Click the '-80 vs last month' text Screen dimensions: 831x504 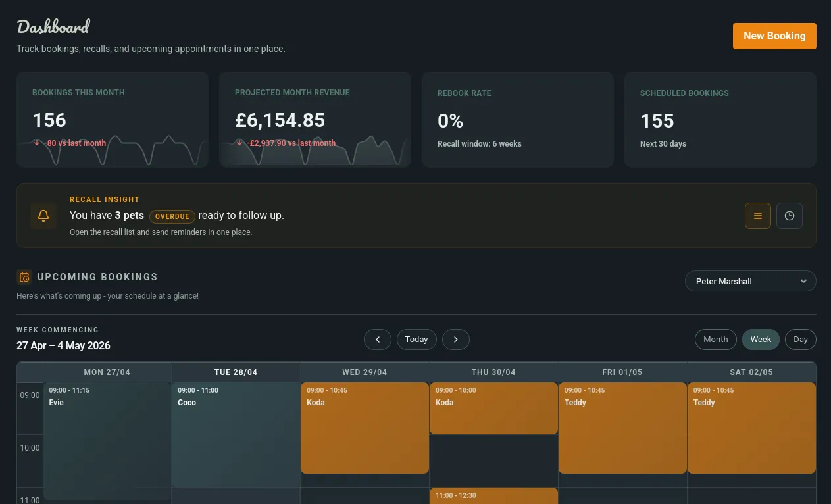click(75, 143)
